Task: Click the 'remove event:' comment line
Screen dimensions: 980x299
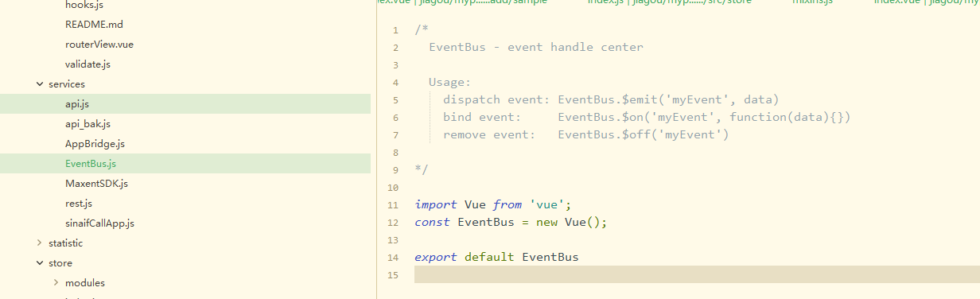Action: pos(586,134)
